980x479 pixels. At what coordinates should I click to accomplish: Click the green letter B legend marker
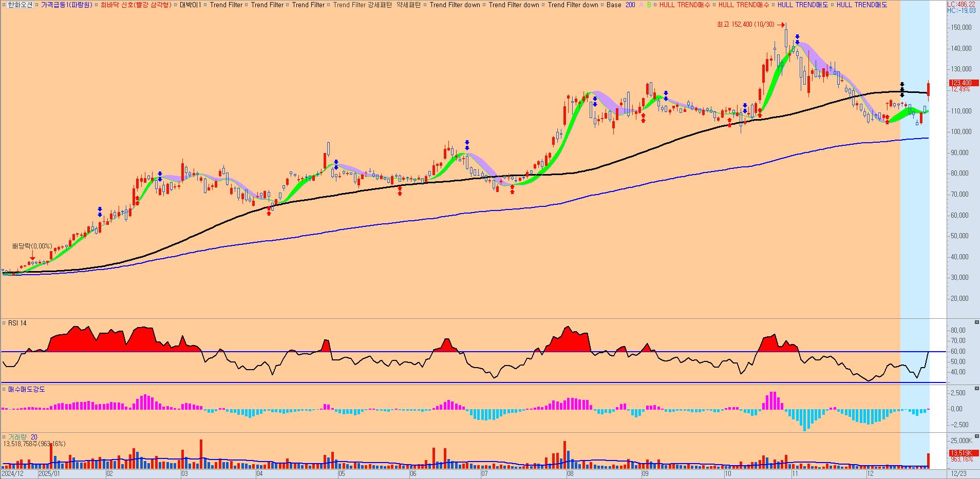(x=649, y=5)
